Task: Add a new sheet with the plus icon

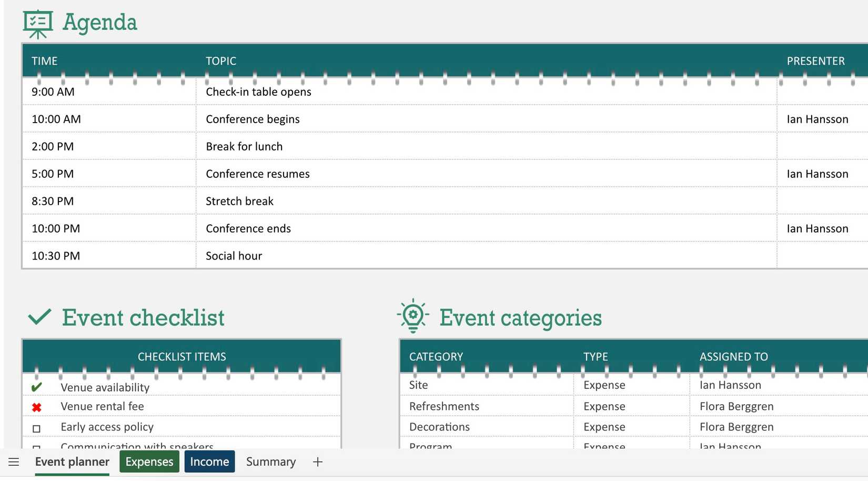Action: pyautogui.click(x=318, y=462)
